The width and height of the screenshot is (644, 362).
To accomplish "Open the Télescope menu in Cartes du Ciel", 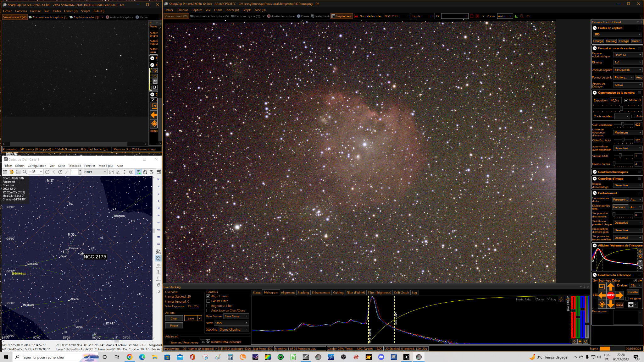I will click(x=75, y=166).
